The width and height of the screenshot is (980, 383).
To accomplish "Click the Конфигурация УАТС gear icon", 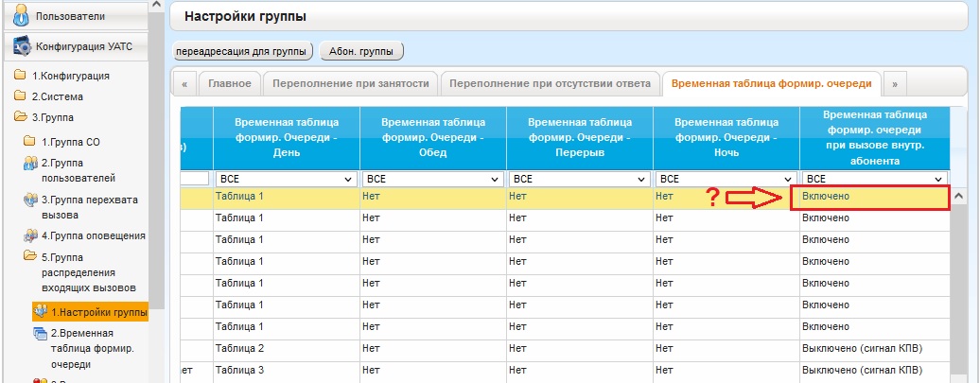I will 22,47.
